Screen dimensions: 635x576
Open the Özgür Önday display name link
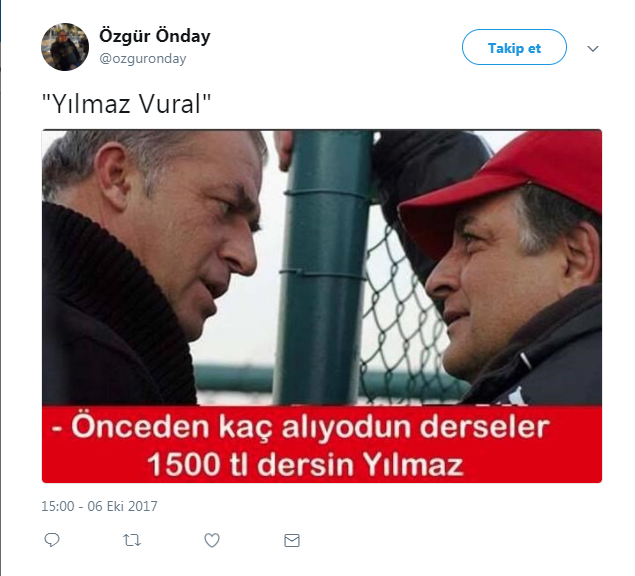[x=155, y=36]
